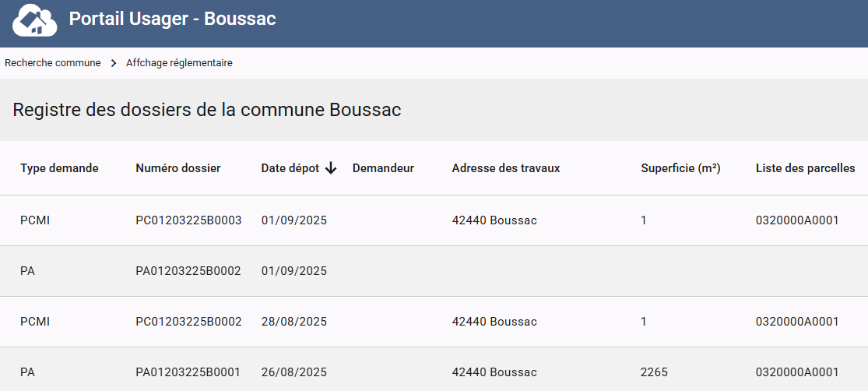Click superficie value 2265
The image size is (868, 391).
coord(654,372)
